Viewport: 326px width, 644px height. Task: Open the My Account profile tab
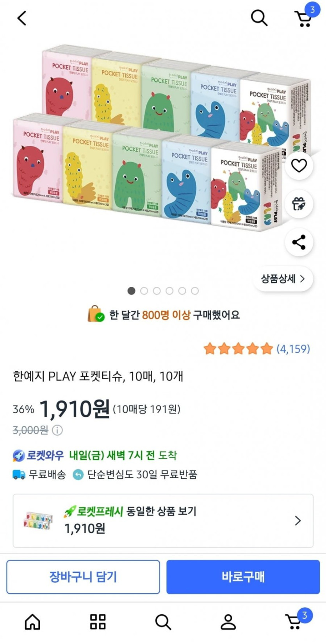point(228,622)
